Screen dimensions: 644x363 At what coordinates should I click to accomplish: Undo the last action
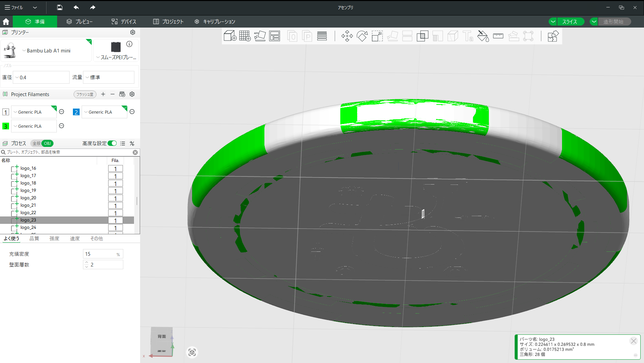[76, 7]
